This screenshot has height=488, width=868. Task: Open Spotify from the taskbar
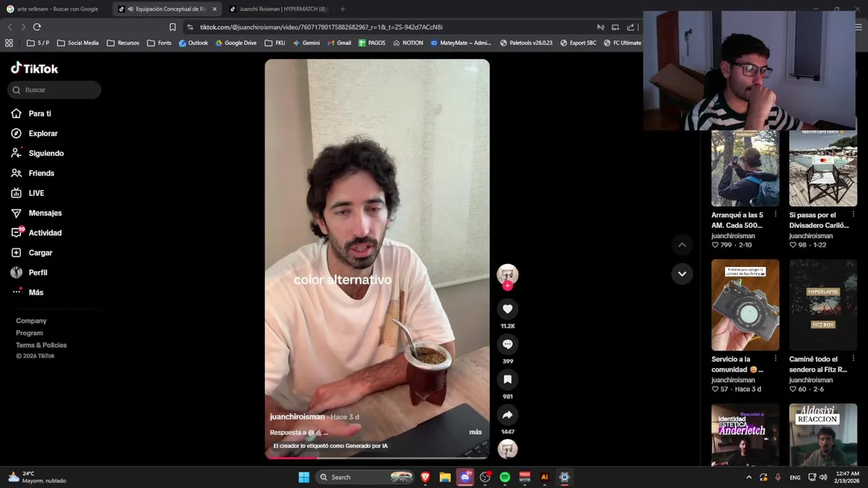(x=505, y=477)
